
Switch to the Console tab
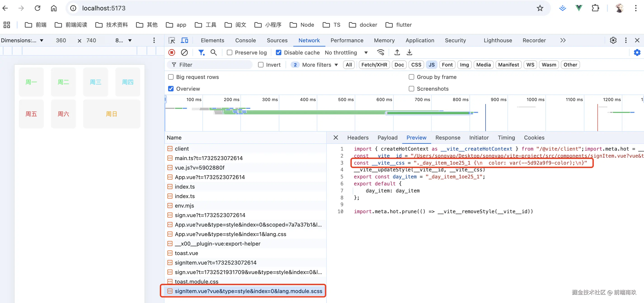coord(245,40)
